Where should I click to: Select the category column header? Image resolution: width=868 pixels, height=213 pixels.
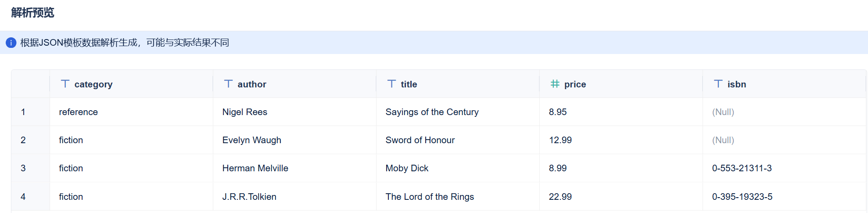coord(131,84)
